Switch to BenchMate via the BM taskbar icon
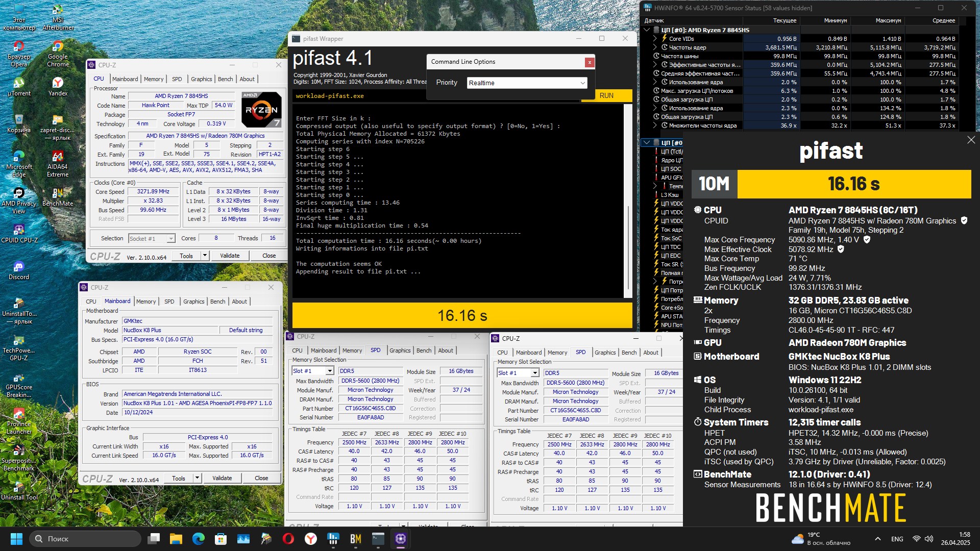The image size is (980, 551). (356, 539)
